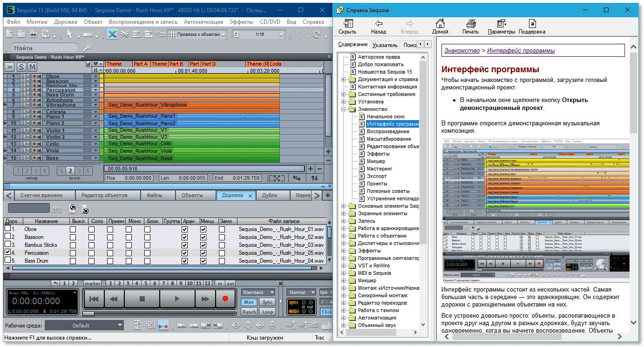
Task: Click the Найти search input field
Action: (x=44, y=48)
